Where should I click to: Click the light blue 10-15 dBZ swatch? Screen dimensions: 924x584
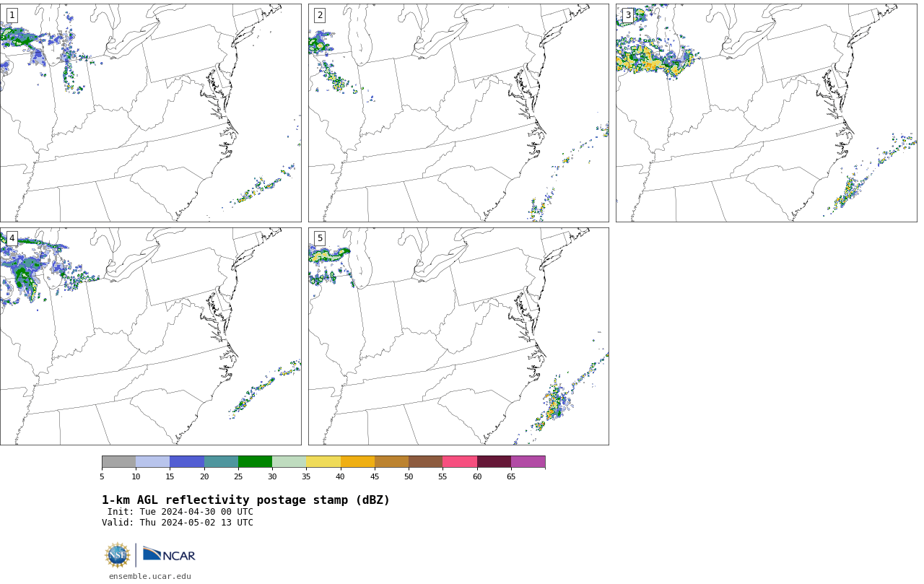(153, 462)
